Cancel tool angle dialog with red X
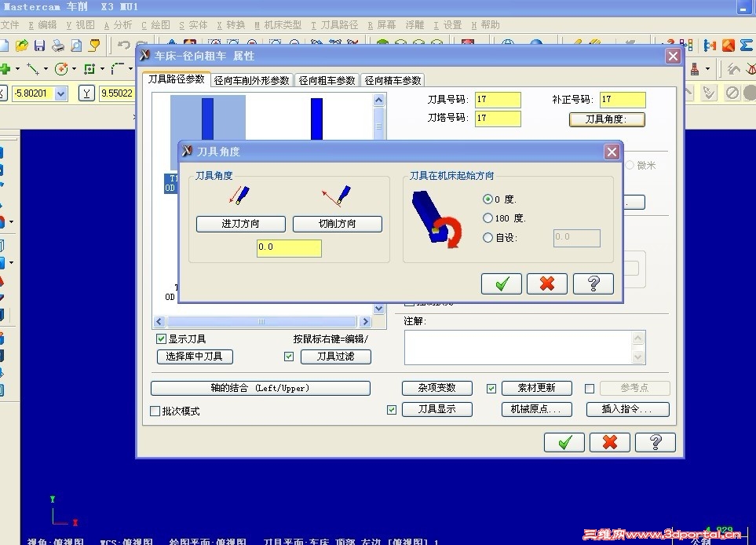This screenshot has width=756, height=545. tap(547, 283)
